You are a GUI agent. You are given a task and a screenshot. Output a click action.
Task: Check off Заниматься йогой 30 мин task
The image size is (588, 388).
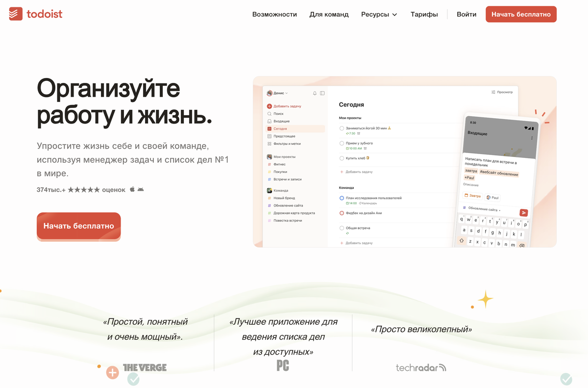(342, 128)
